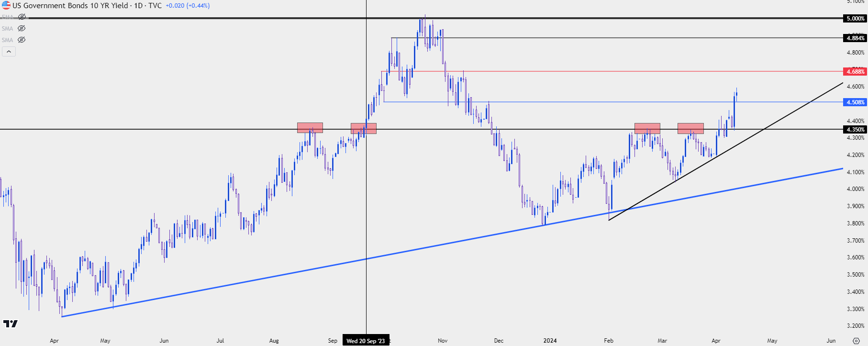
Task: Click the 4.800% price axis tick
Action: [x=856, y=53]
